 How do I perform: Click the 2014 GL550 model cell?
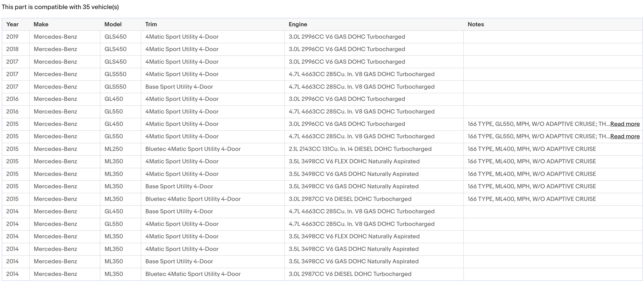[120, 224]
